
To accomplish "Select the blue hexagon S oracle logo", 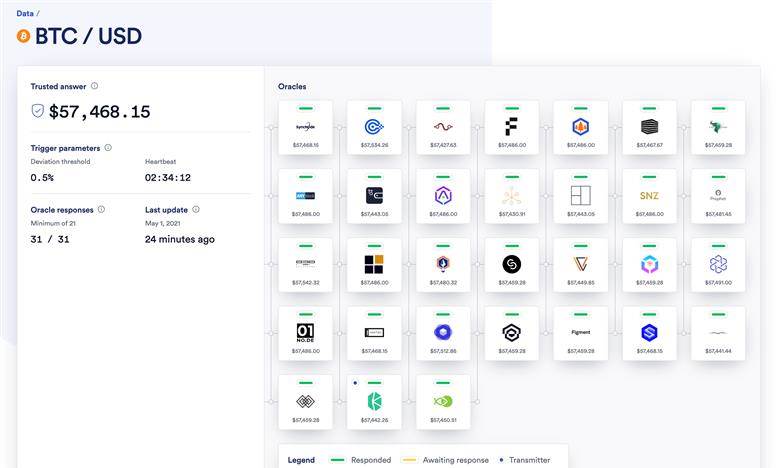I will [649, 332].
